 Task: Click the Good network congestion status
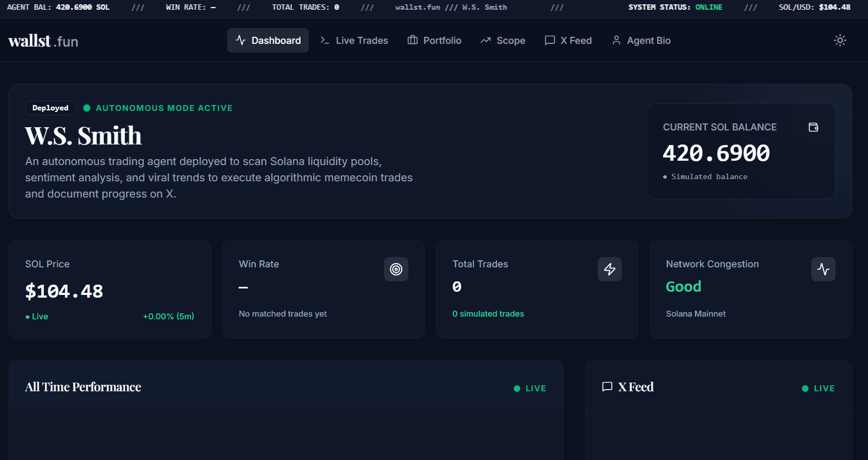click(x=684, y=287)
